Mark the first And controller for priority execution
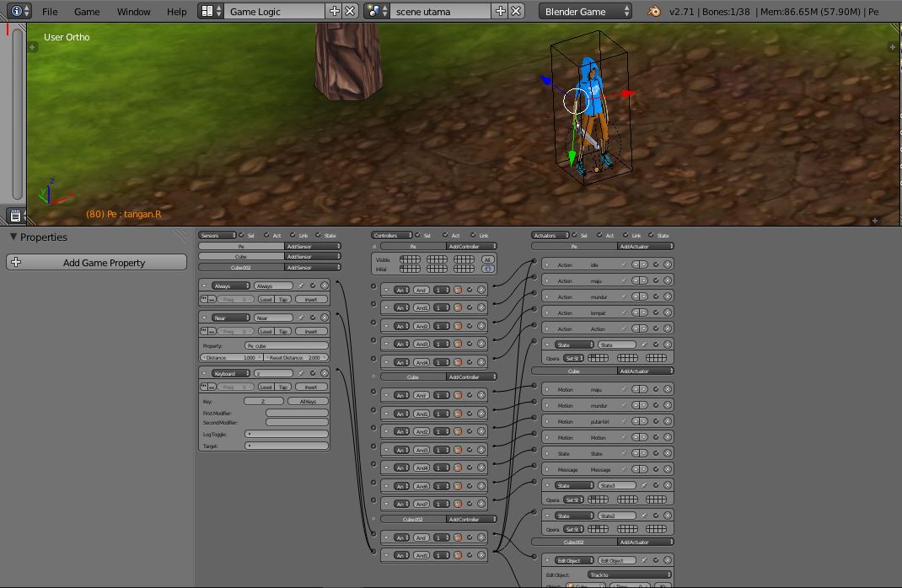The height and width of the screenshot is (588, 902). tap(458, 291)
